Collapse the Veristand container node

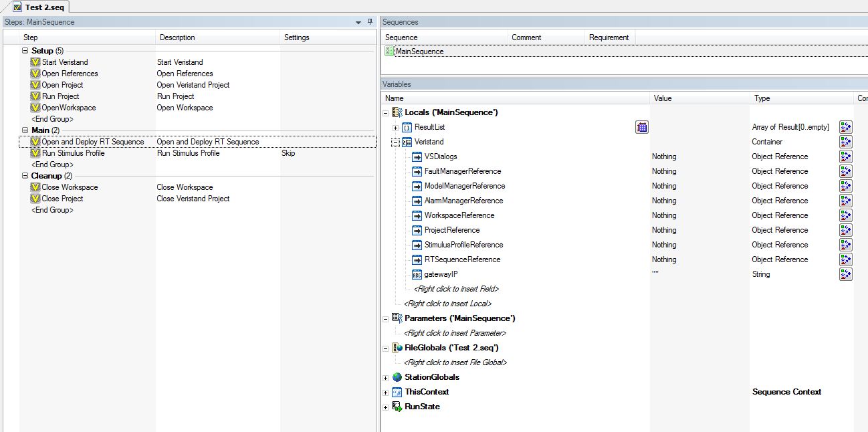(395, 142)
